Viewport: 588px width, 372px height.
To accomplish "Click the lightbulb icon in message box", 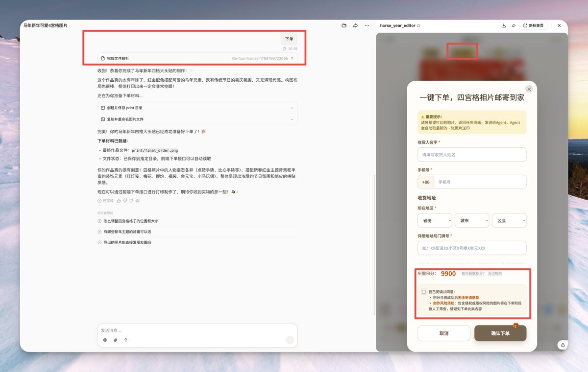I will [x=125, y=340].
